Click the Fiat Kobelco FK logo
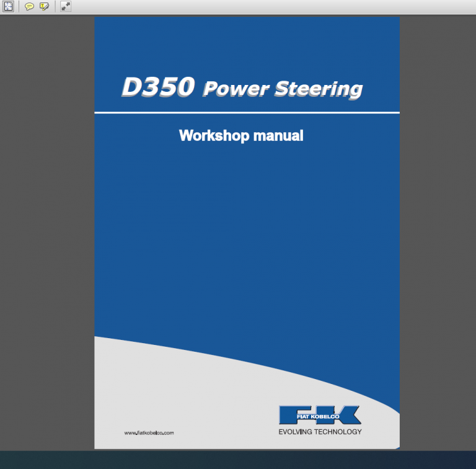 (320, 414)
